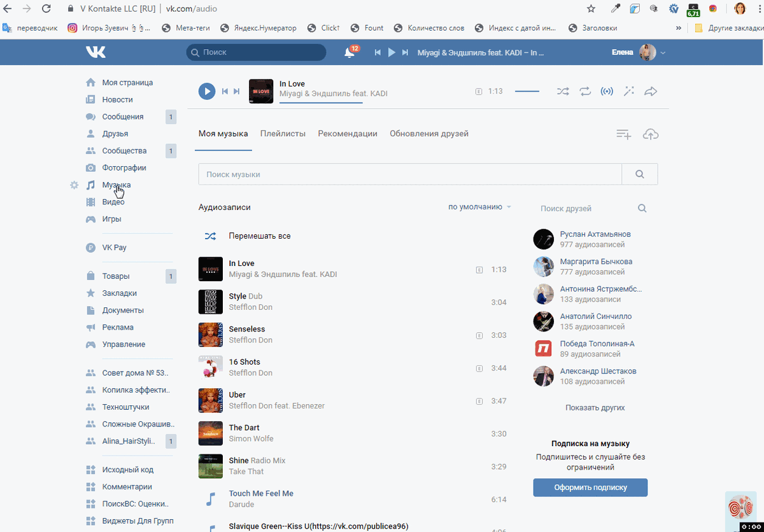
Task: Click the track title 16 Shots
Action: [244, 362]
